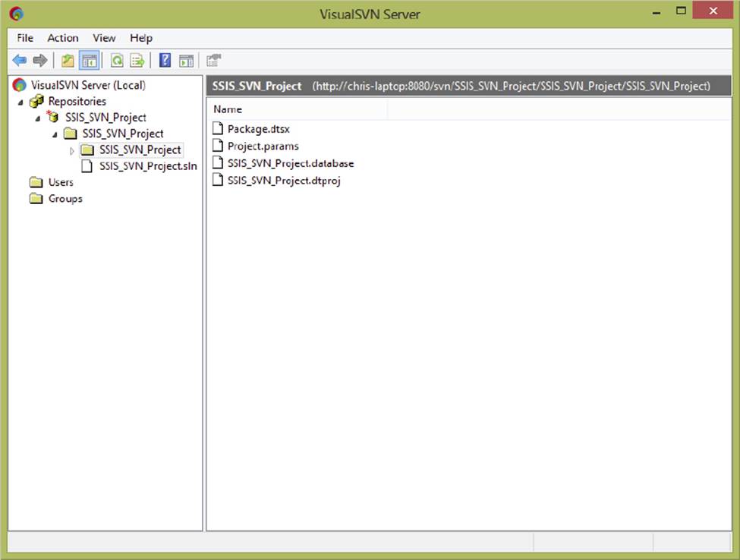Screen dimensions: 740x560
Task: Click the SSIS_SVN_Project.dtproj file icon
Action: (x=218, y=180)
